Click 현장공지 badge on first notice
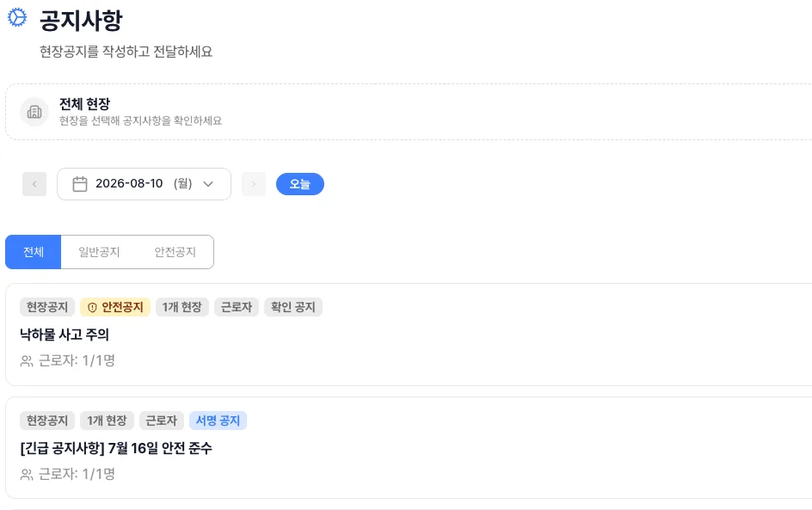This screenshot has height=510, width=812. coord(47,307)
